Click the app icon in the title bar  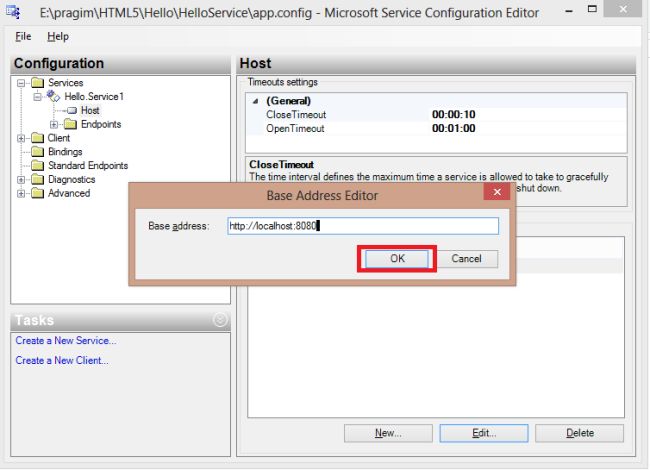tap(13, 12)
